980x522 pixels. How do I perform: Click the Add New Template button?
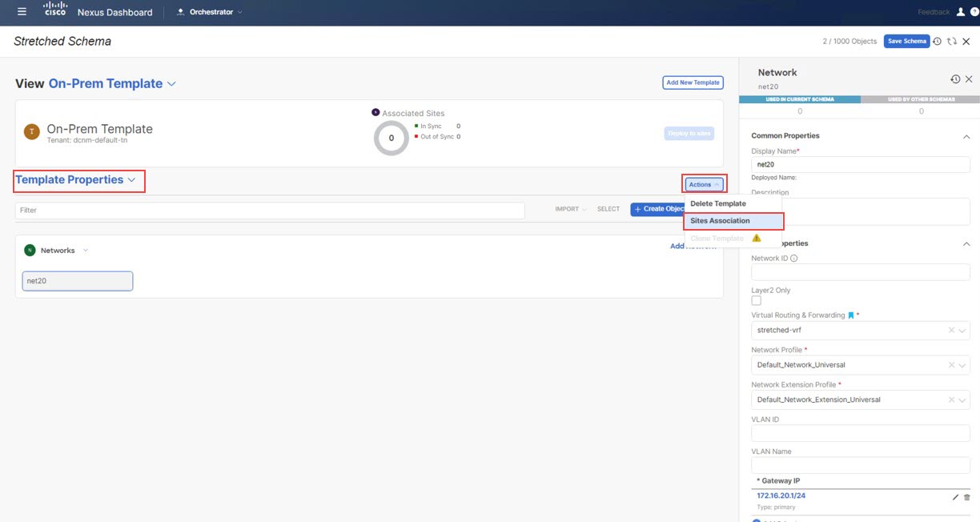point(693,82)
